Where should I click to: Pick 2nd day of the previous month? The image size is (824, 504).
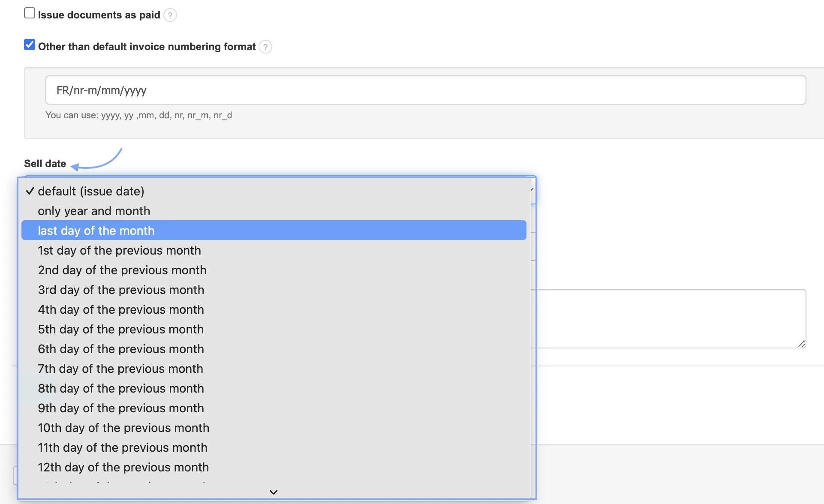pos(122,270)
